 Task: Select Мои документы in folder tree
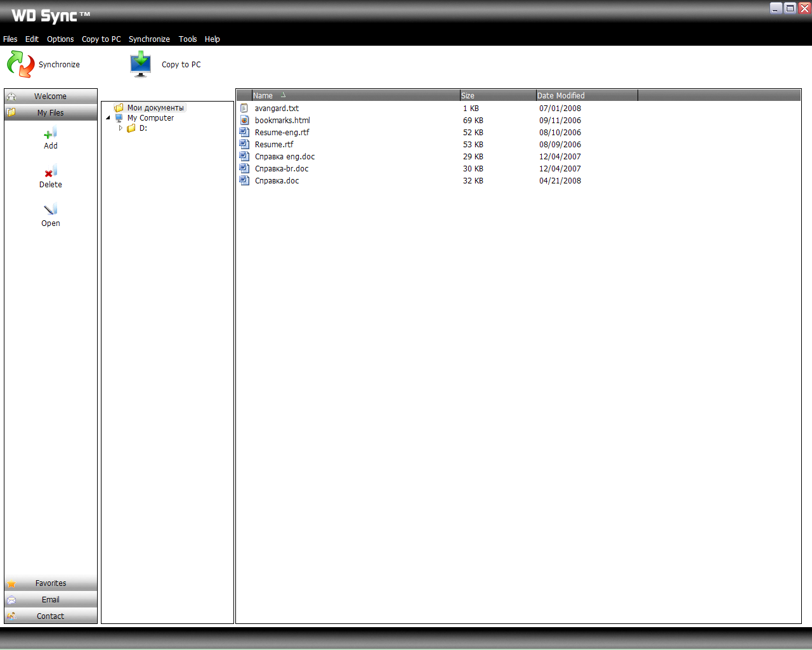click(x=155, y=108)
